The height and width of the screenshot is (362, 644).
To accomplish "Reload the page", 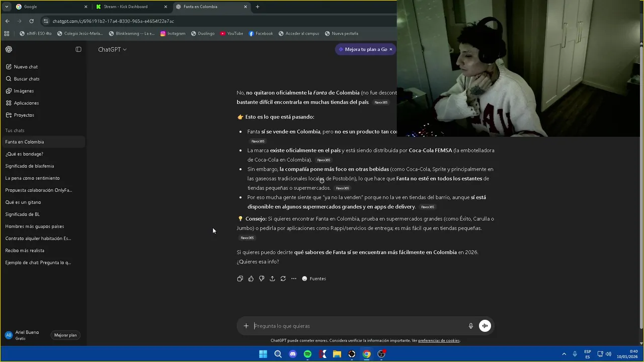I will click(x=31, y=21).
